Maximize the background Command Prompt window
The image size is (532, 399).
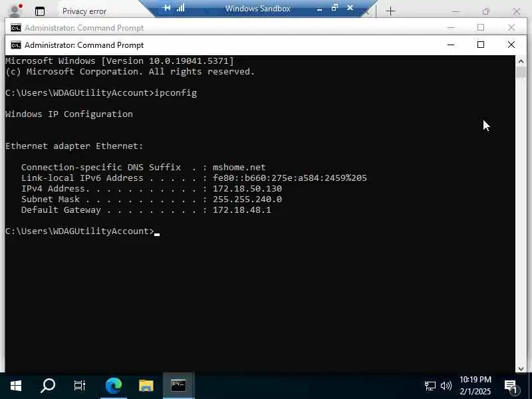pos(480,27)
